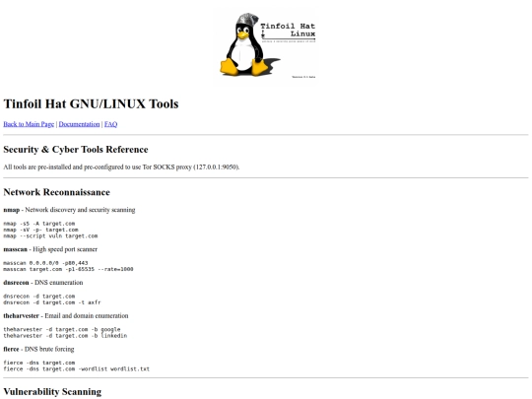Viewport: 532px width, 399px height.
Task: Click the masscan command with --rate=1000
Action: (x=68, y=269)
